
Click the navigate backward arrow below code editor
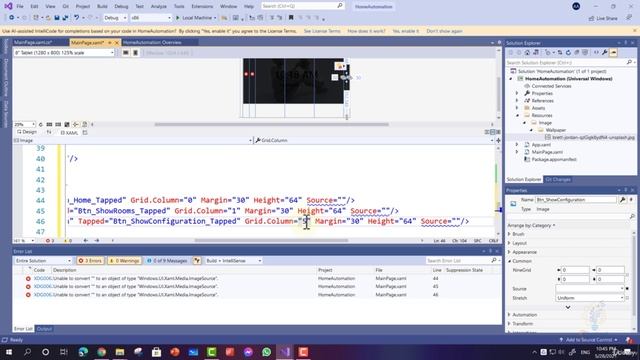(x=86, y=240)
